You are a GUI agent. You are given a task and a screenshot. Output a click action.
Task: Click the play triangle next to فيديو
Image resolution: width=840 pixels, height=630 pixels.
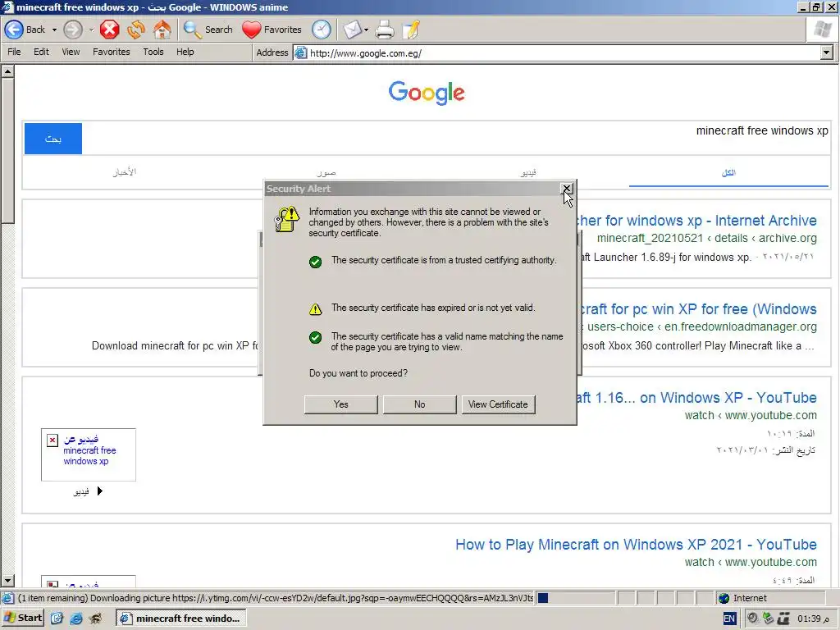pos(99,491)
